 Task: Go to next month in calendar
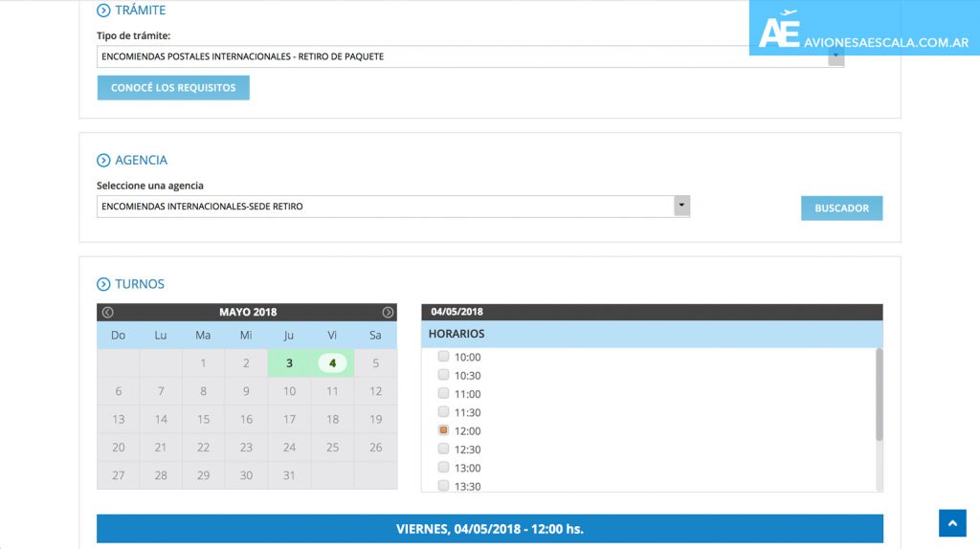tap(388, 312)
